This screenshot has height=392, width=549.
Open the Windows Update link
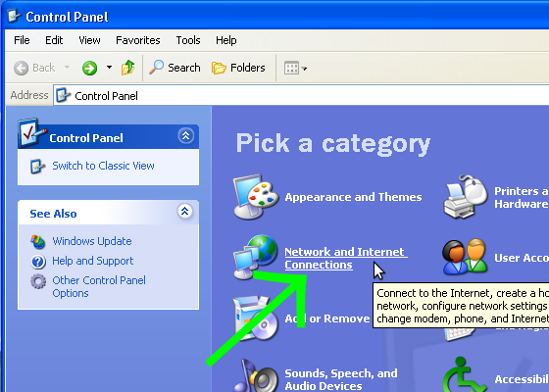(x=92, y=241)
